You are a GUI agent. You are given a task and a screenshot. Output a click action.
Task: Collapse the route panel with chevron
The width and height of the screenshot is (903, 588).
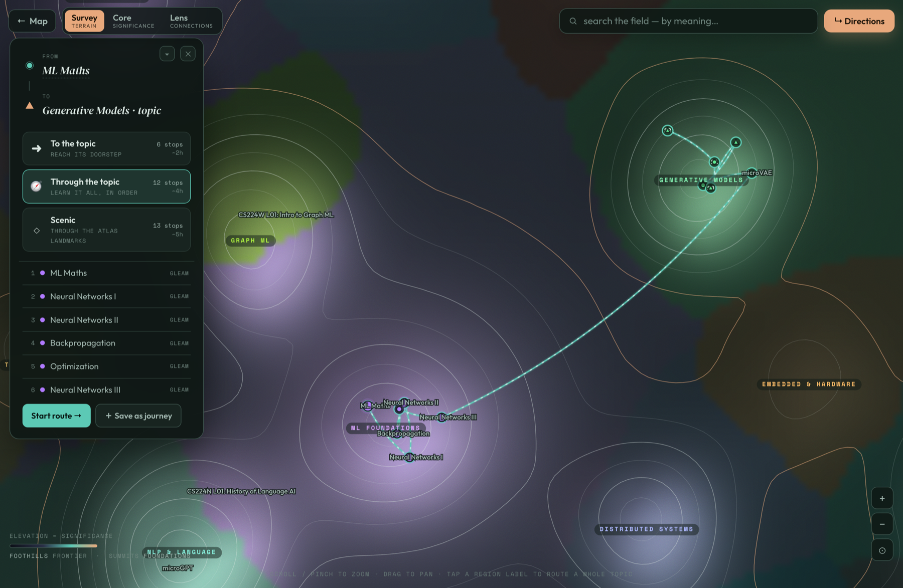coord(167,54)
